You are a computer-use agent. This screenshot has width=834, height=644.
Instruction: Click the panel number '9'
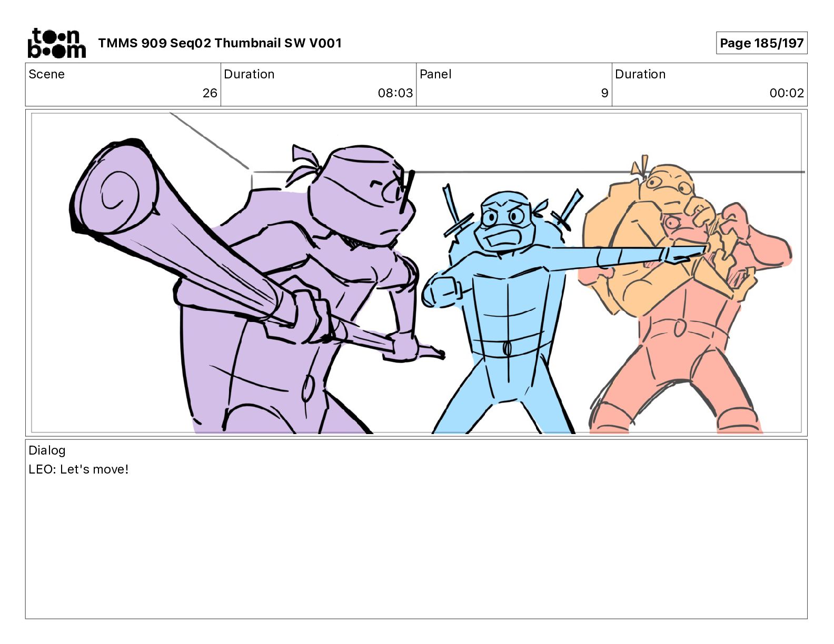(x=604, y=93)
